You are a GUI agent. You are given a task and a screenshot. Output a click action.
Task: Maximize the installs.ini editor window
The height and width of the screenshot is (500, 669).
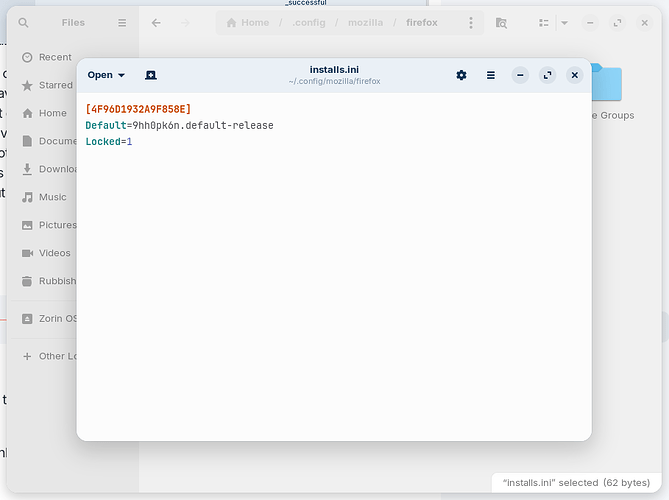click(547, 75)
